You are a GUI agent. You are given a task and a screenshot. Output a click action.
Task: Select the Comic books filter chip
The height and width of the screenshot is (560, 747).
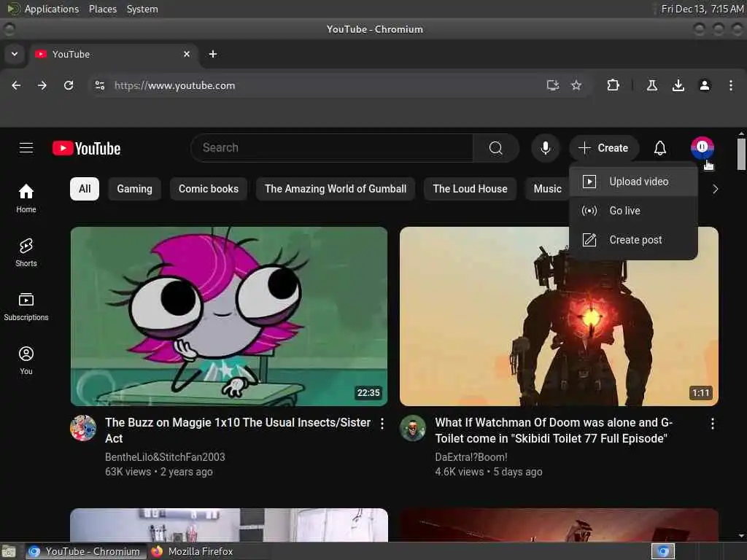pos(209,189)
